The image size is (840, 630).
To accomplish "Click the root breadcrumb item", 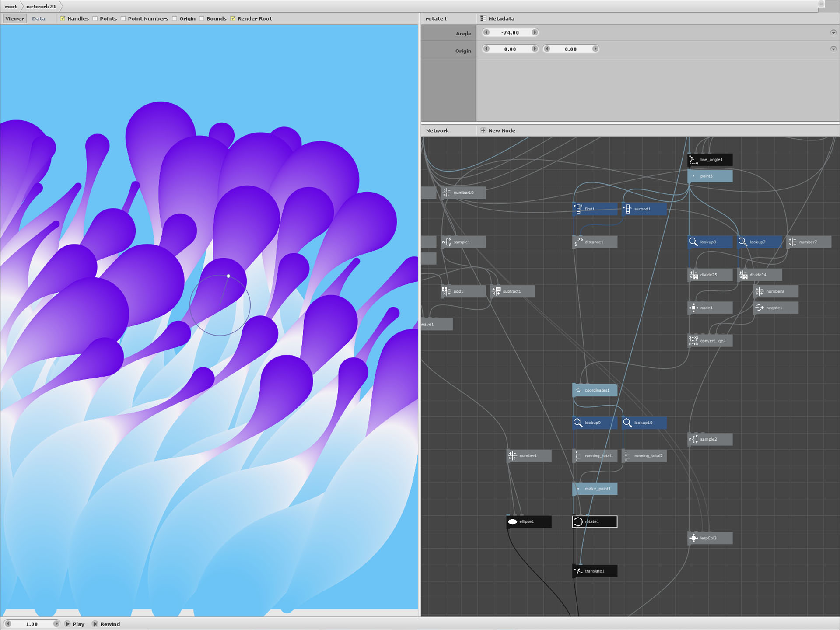I will pos(11,6).
